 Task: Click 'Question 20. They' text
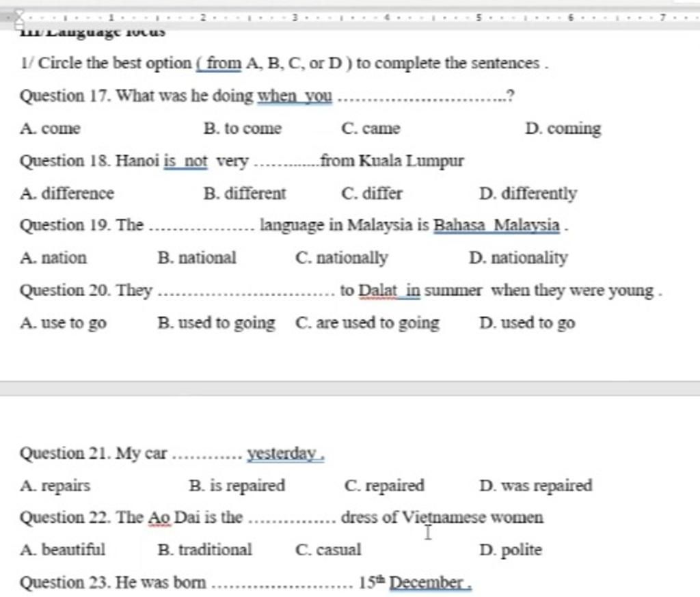[x=86, y=291]
